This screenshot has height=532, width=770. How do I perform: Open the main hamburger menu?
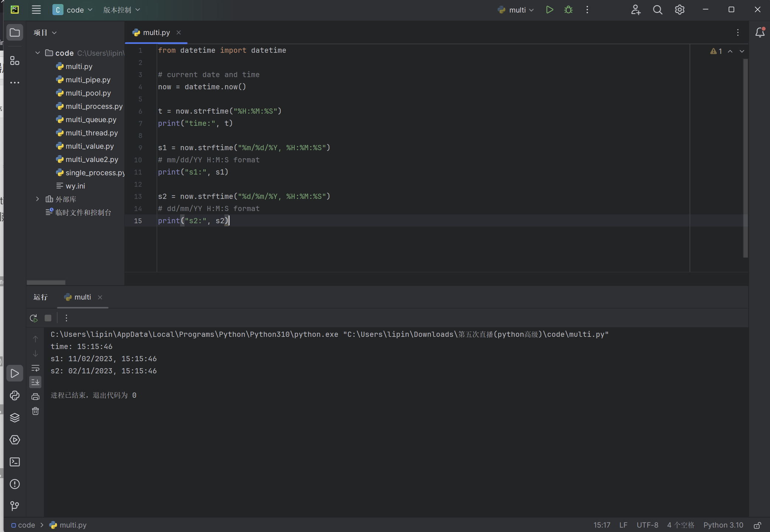(36, 10)
